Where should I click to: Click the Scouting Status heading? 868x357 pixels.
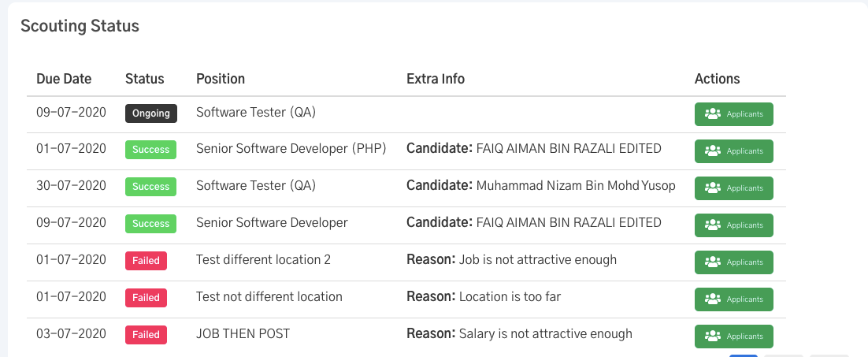[80, 26]
